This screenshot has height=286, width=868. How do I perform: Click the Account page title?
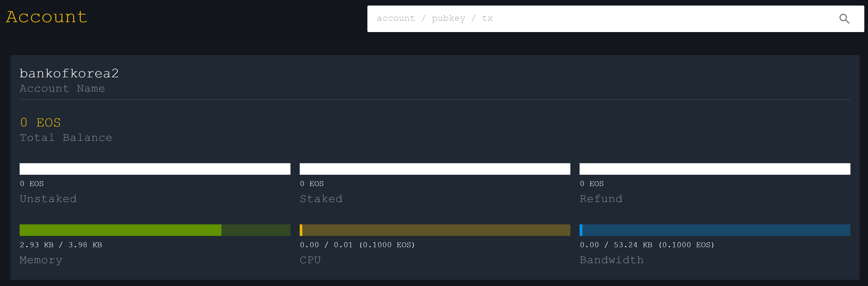pyautogui.click(x=46, y=17)
